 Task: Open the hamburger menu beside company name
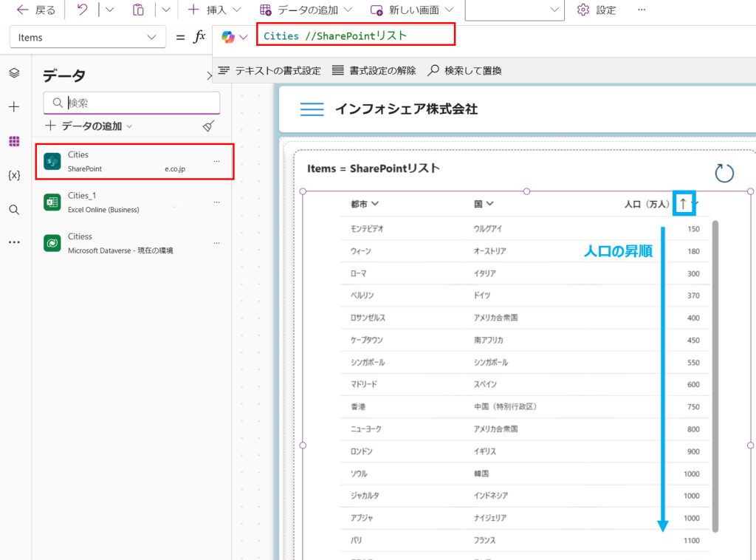pyautogui.click(x=312, y=109)
